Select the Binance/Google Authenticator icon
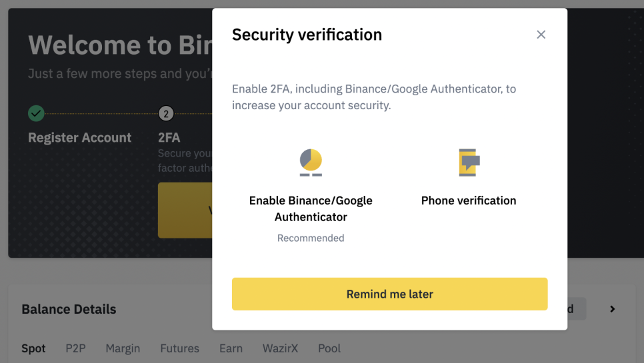The width and height of the screenshot is (644, 363). click(311, 163)
